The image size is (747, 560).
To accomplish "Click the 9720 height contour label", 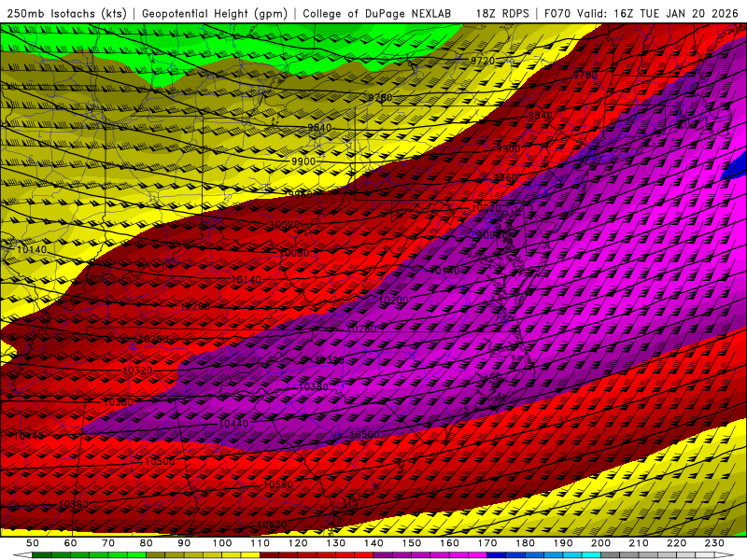I will pos(483,61).
